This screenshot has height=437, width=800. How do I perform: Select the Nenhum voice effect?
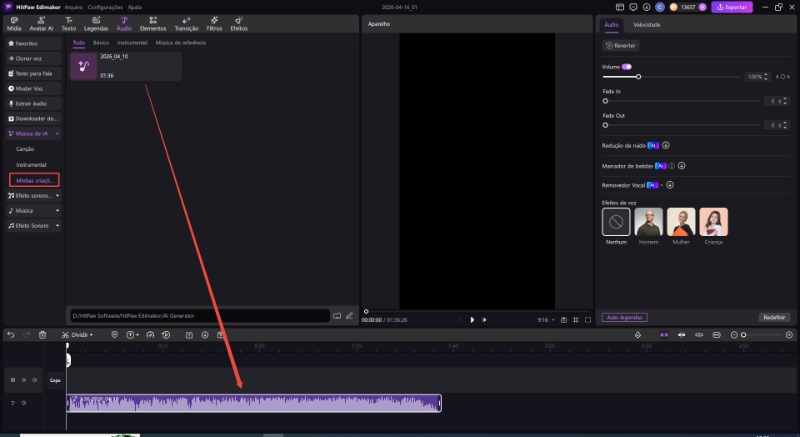tap(616, 222)
